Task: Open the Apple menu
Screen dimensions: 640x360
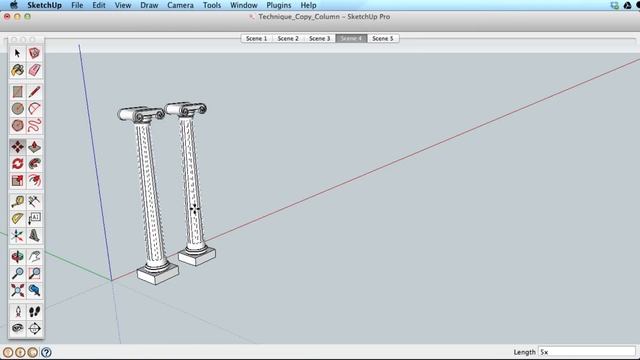Action: [13, 5]
